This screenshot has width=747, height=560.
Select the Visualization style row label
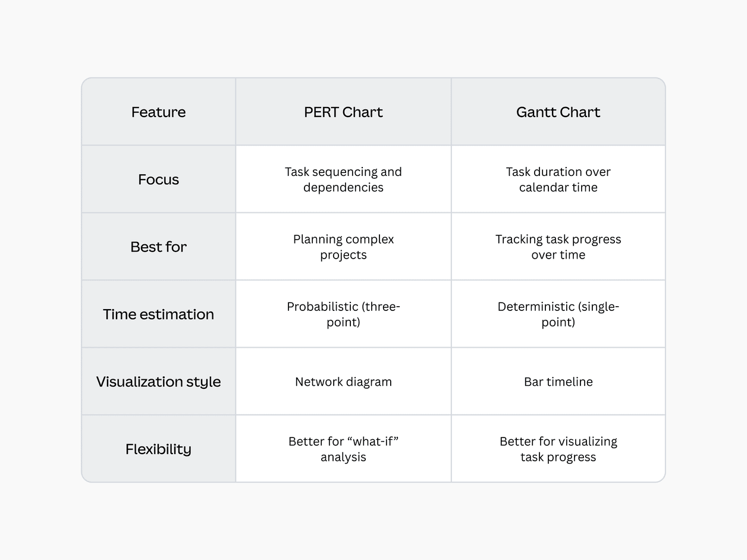158,382
